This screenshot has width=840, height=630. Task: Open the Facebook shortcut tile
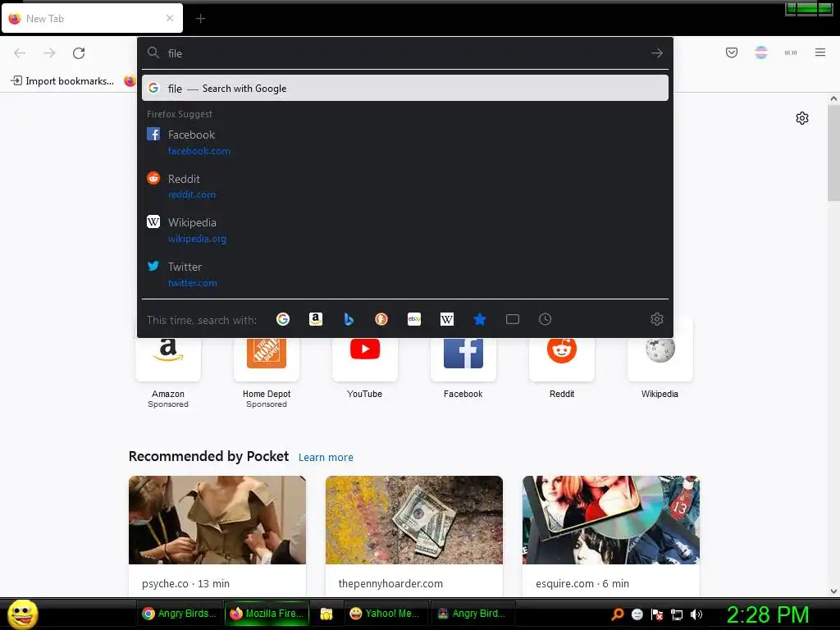[x=463, y=364]
